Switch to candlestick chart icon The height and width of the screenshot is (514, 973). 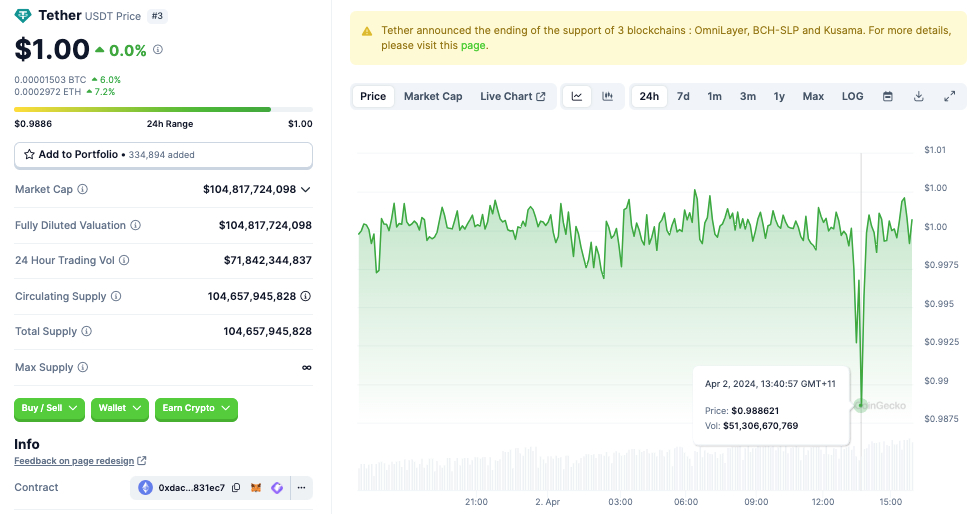(x=608, y=96)
